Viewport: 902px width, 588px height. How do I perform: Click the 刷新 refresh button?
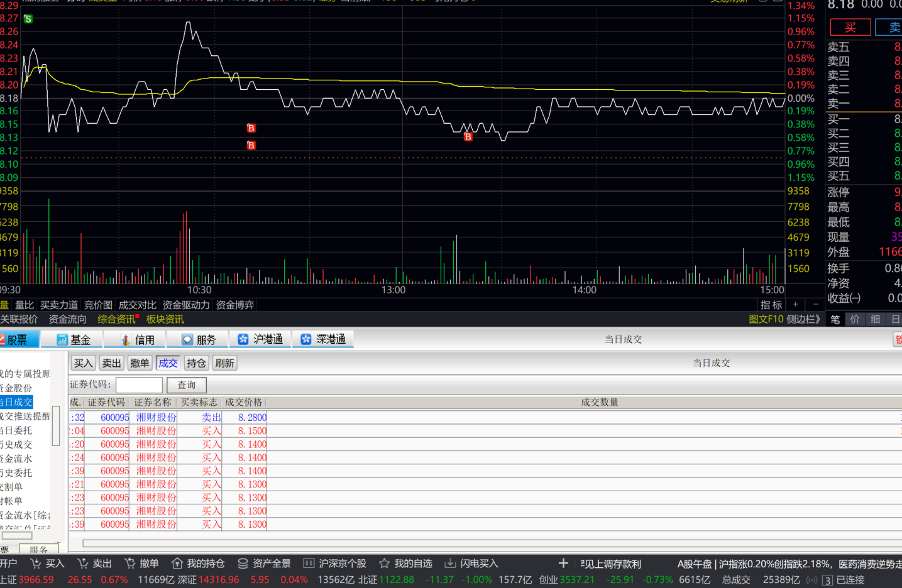point(224,363)
